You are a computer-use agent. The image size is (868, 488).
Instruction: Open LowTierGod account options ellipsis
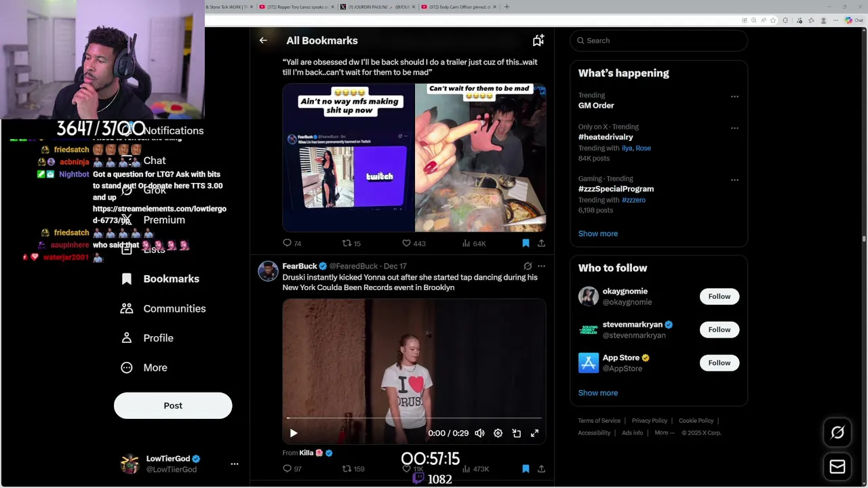(235, 464)
